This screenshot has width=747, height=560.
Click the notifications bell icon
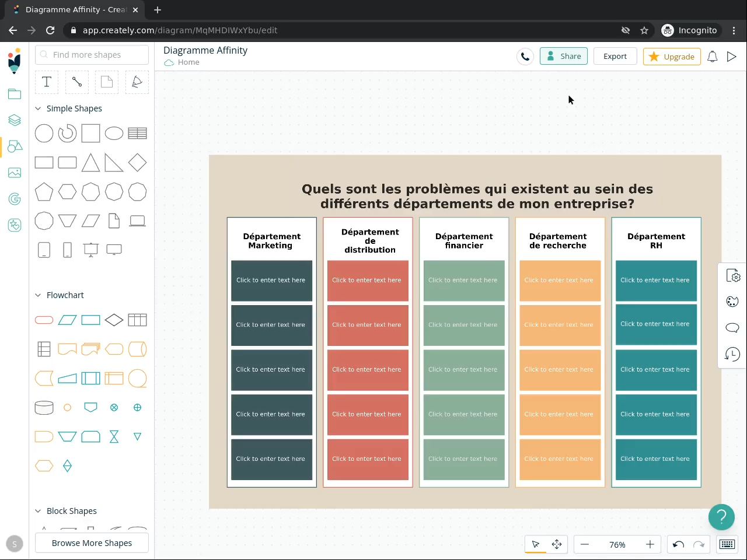(713, 57)
